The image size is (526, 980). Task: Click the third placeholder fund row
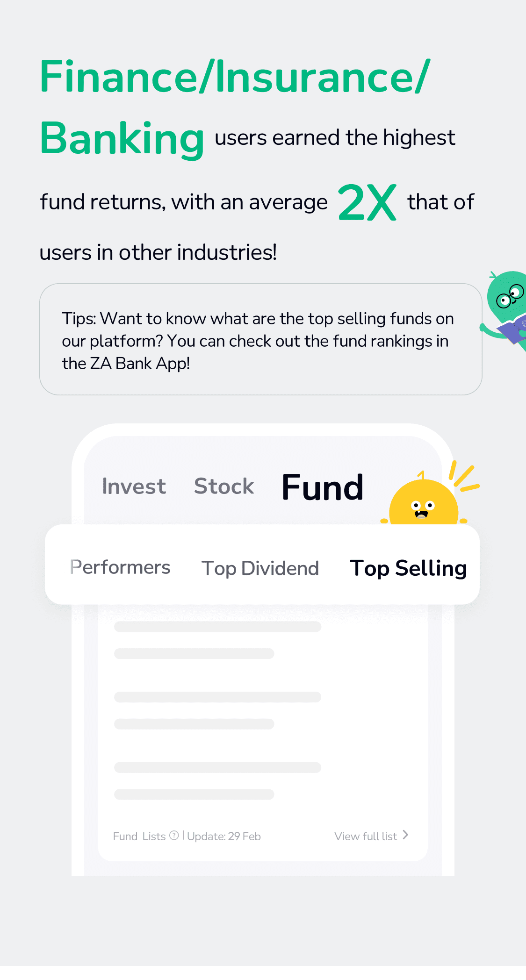[x=217, y=781]
